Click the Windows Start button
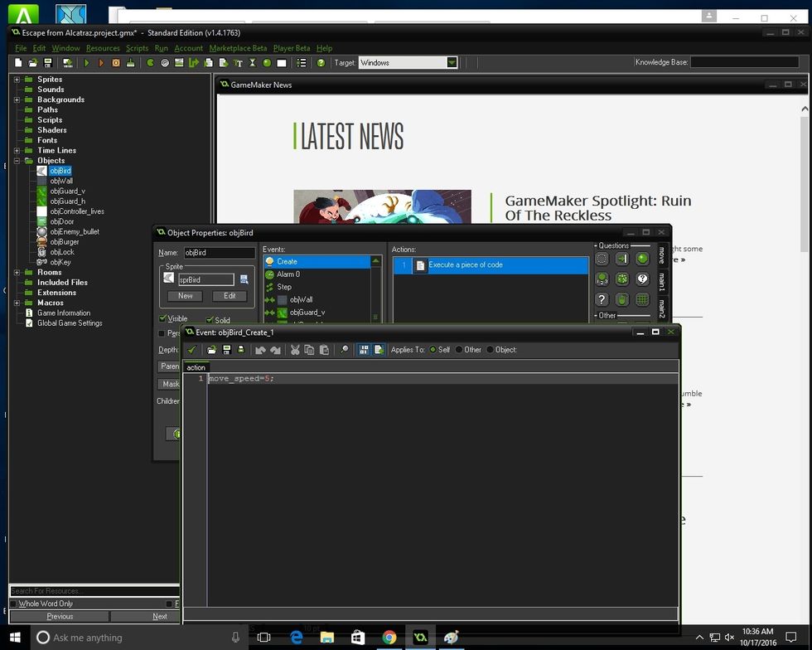Screen dimensions: 812x650 [x=15, y=637]
